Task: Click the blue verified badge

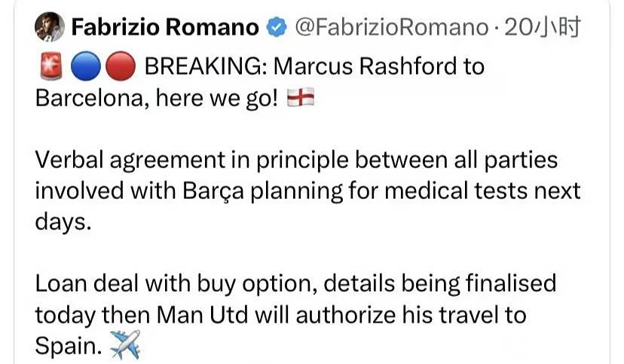Action: tap(277, 29)
